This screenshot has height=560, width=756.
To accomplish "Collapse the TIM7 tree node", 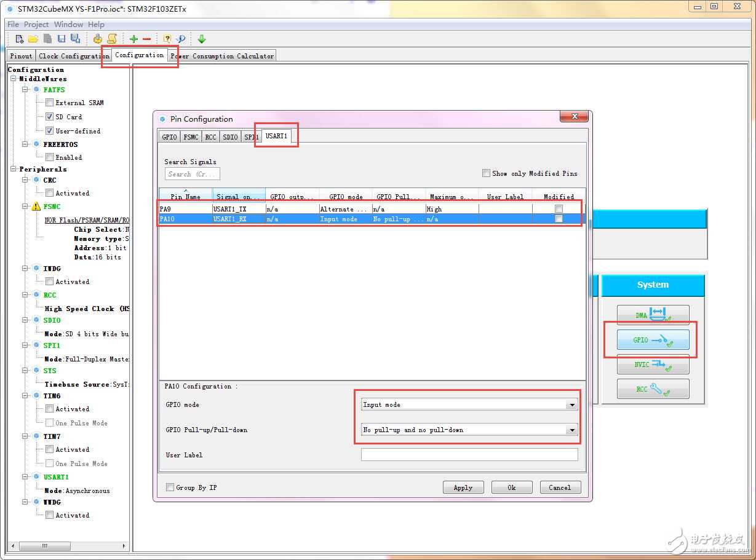I will tap(26, 436).
